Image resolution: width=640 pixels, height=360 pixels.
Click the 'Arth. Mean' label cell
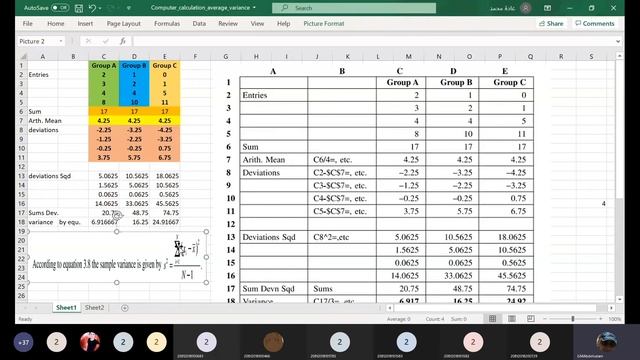pos(44,121)
